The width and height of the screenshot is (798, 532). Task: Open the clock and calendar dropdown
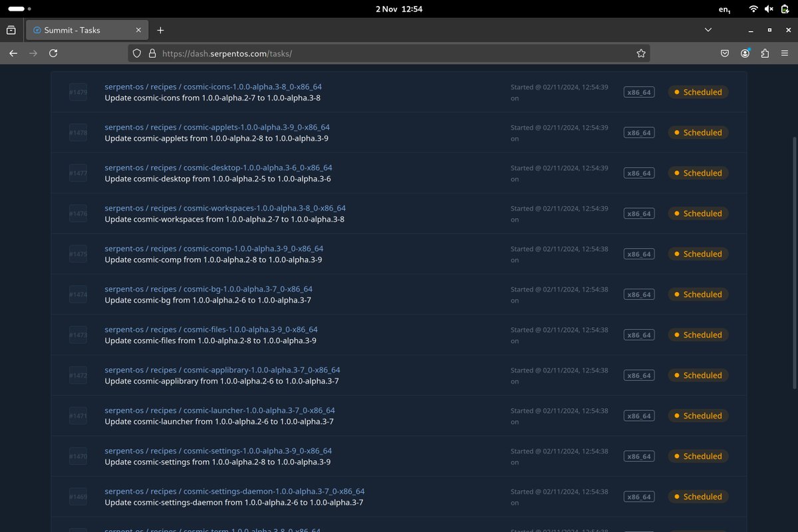(399, 9)
